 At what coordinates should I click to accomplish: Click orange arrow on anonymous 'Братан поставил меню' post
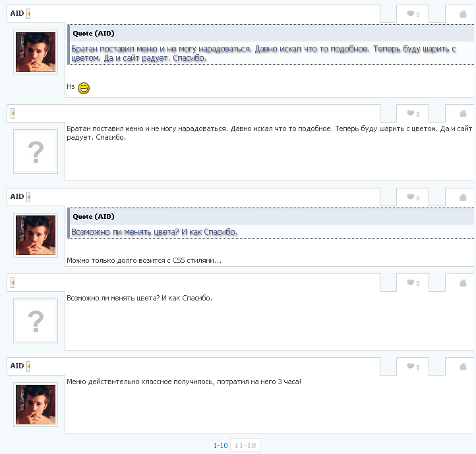[x=13, y=113]
